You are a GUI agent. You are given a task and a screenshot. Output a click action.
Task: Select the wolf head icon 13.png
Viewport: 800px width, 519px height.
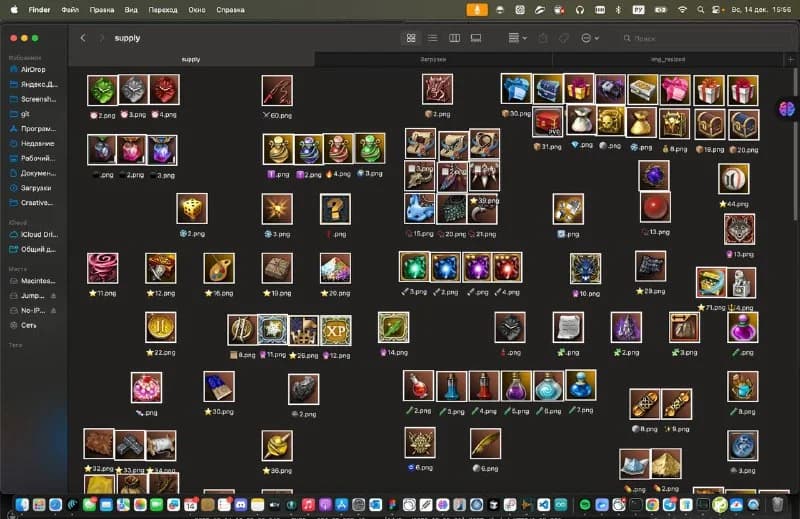(739, 229)
